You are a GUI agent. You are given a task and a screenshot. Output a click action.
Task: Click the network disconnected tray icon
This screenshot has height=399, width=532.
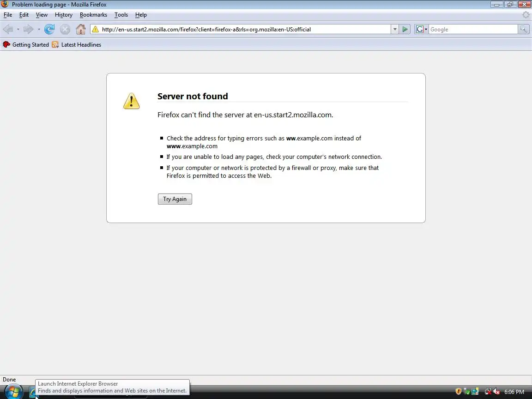(488, 392)
